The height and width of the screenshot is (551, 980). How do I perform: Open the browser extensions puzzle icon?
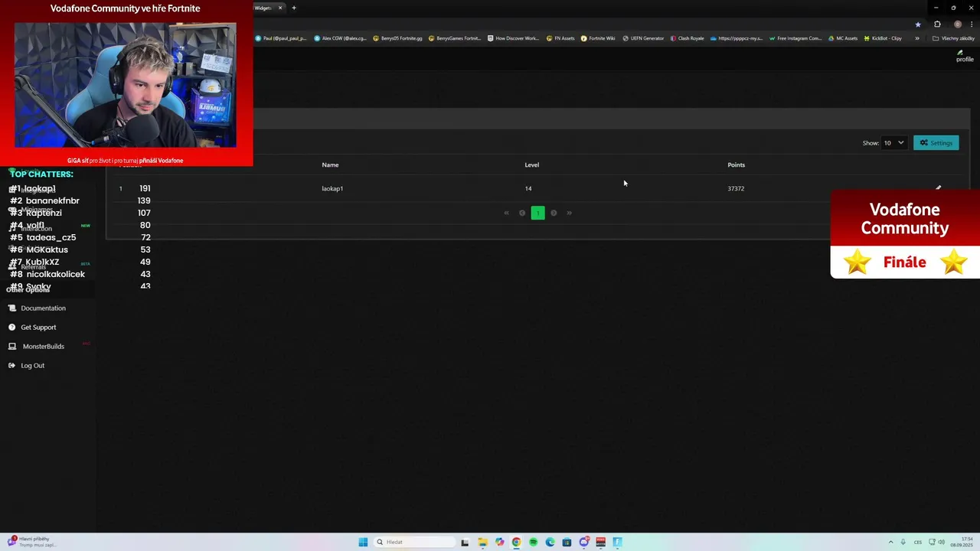[x=937, y=24]
